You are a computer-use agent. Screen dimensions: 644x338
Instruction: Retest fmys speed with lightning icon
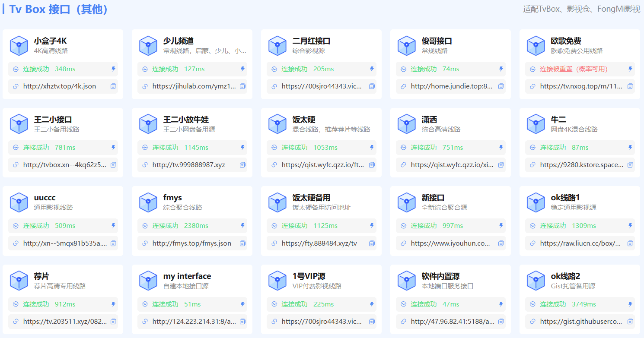243,226
